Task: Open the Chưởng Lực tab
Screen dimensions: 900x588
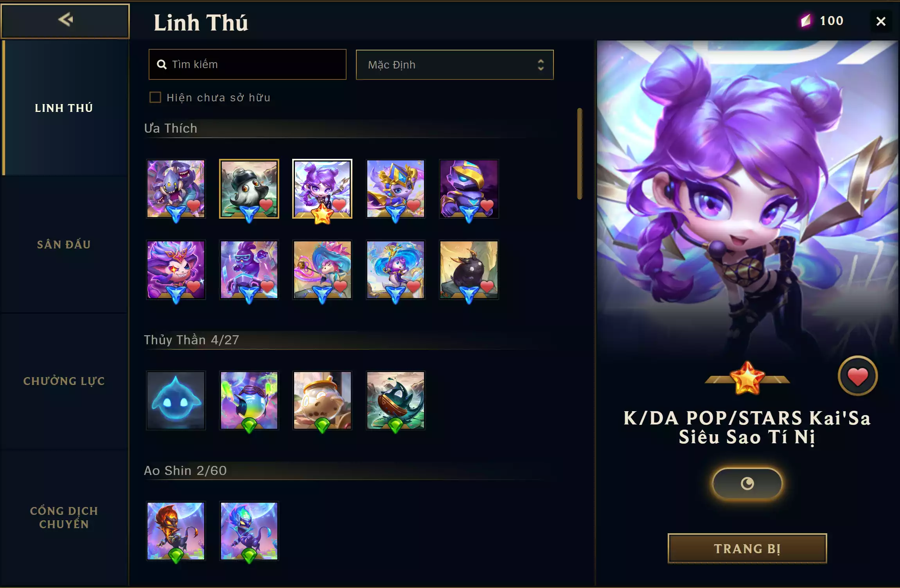Action: (x=64, y=381)
